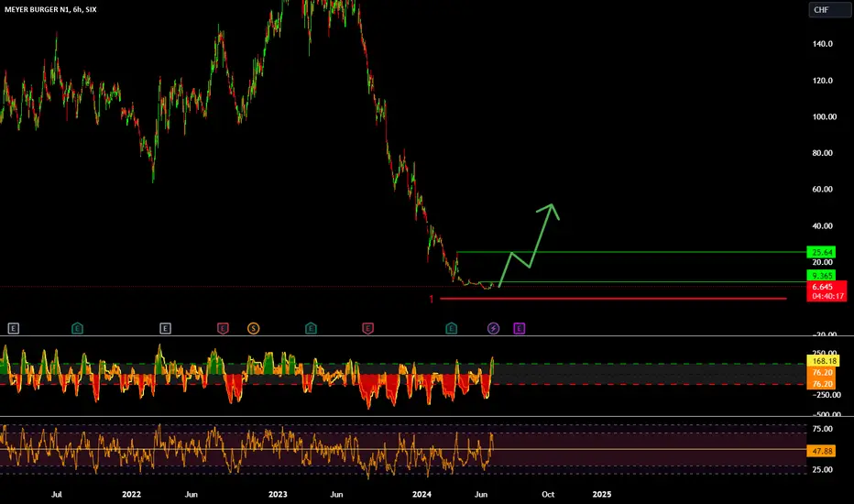Click the 60.00 price axis value
The height and width of the screenshot is (504, 854).
click(x=823, y=190)
